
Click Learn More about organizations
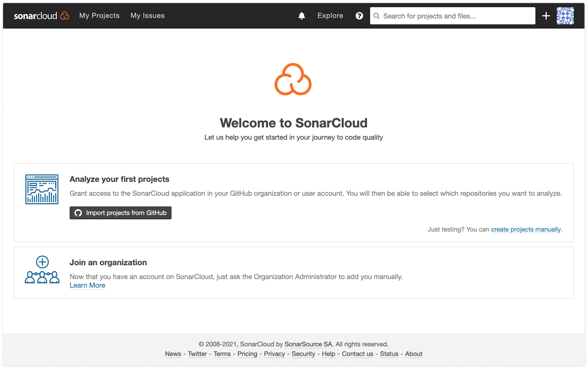coord(87,285)
